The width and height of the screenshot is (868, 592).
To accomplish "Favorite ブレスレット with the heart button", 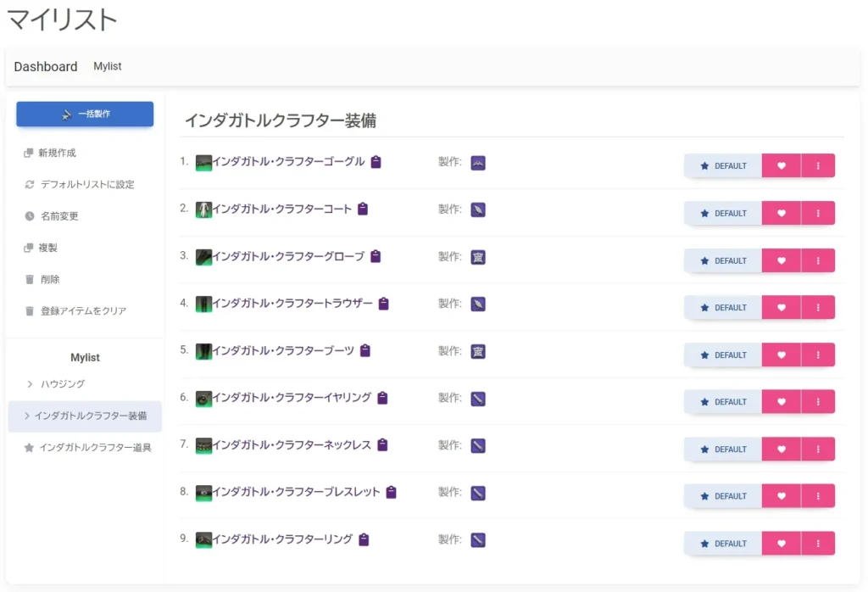I will (x=781, y=496).
